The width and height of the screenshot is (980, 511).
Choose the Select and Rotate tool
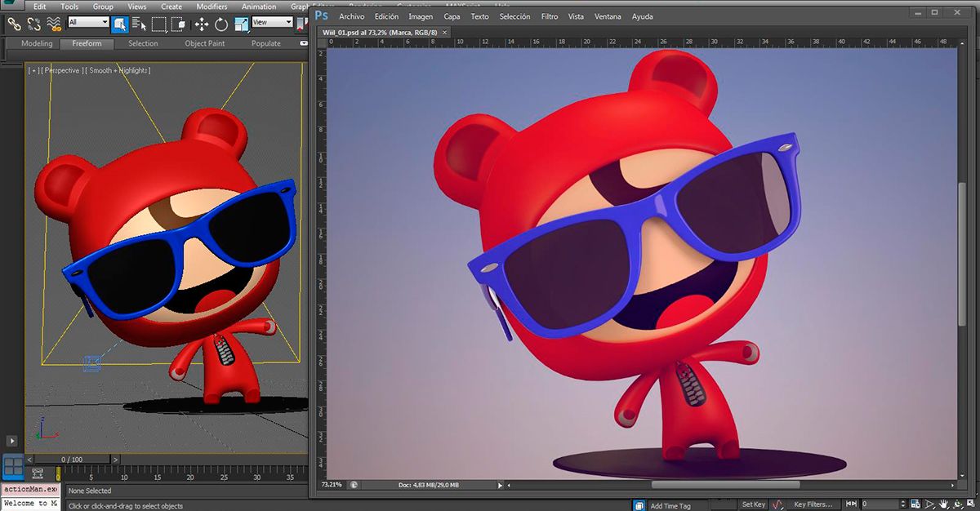pyautogui.click(x=221, y=24)
